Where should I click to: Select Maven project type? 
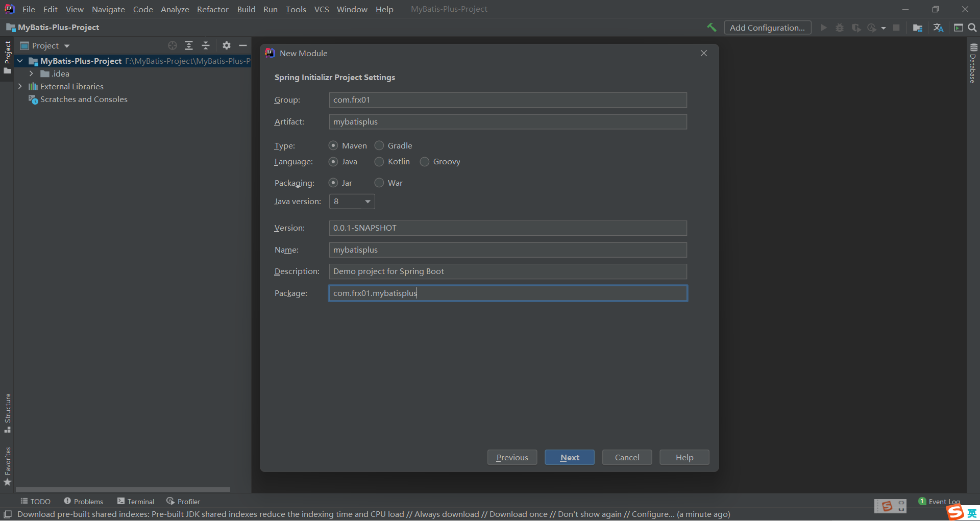coord(348,145)
